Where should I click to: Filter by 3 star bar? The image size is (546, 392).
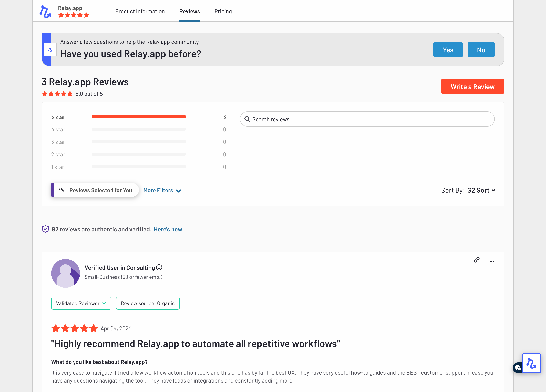pos(138,142)
